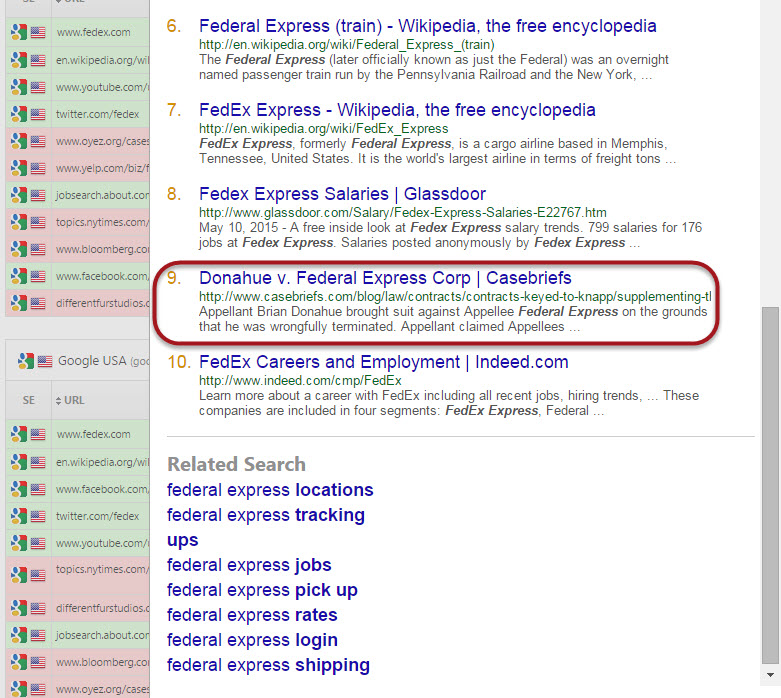
Task: Click the flag icon in Google USA table's www.oyez.org row
Action: 38,690
